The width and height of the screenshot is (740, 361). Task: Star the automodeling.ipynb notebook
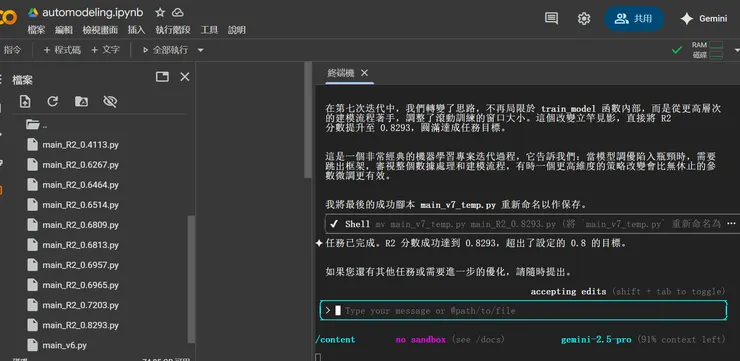pyautogui.click(x=160, y=12)
